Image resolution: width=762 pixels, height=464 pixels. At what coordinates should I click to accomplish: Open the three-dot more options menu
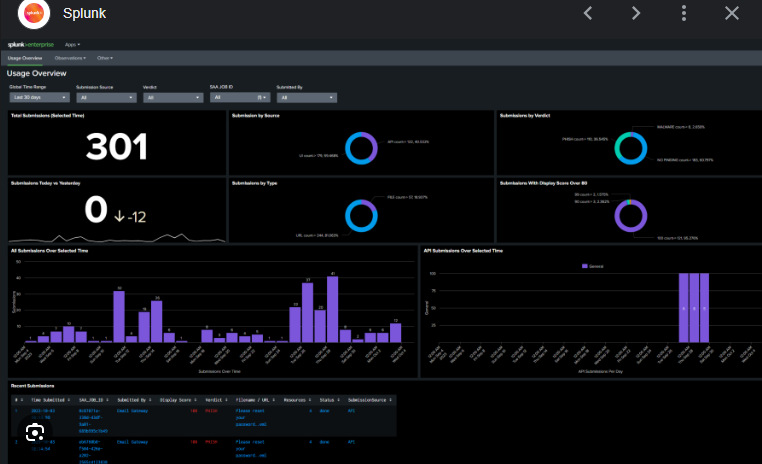click(684, 13)
